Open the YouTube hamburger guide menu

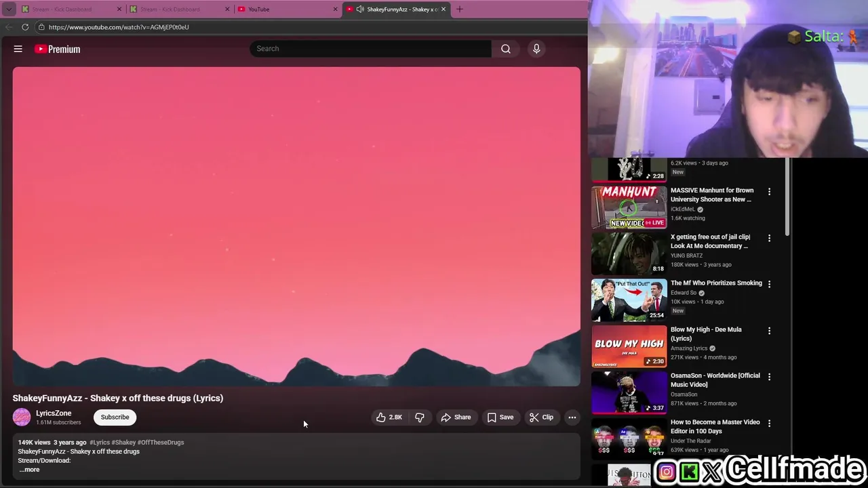[18, 49]
